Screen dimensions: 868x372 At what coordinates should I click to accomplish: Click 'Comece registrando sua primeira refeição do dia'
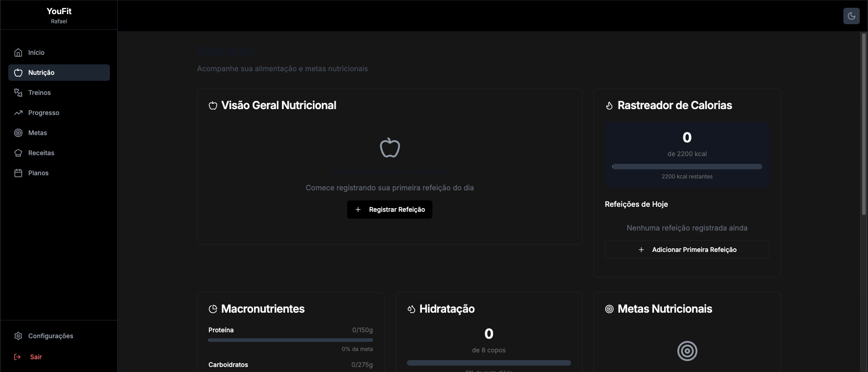tap(390, 188)
